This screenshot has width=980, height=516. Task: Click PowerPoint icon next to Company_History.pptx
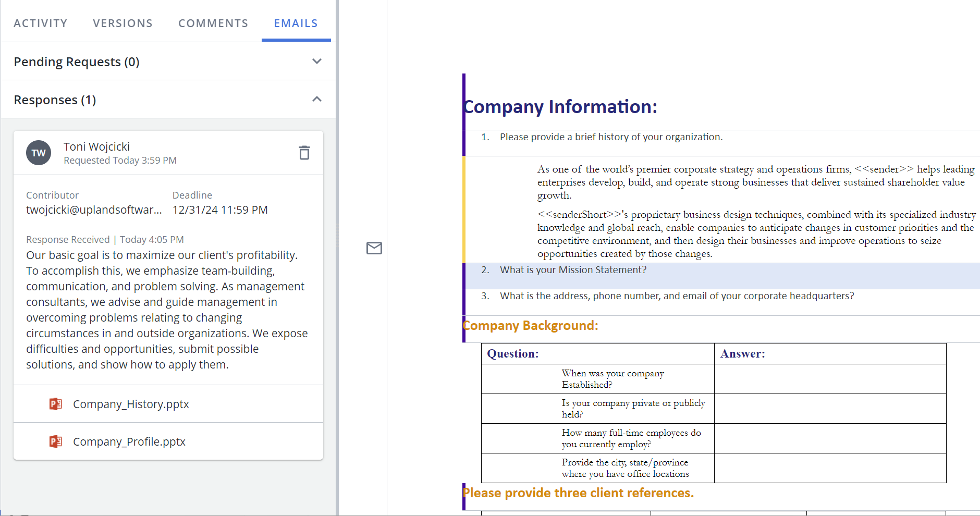coord(56,404)
